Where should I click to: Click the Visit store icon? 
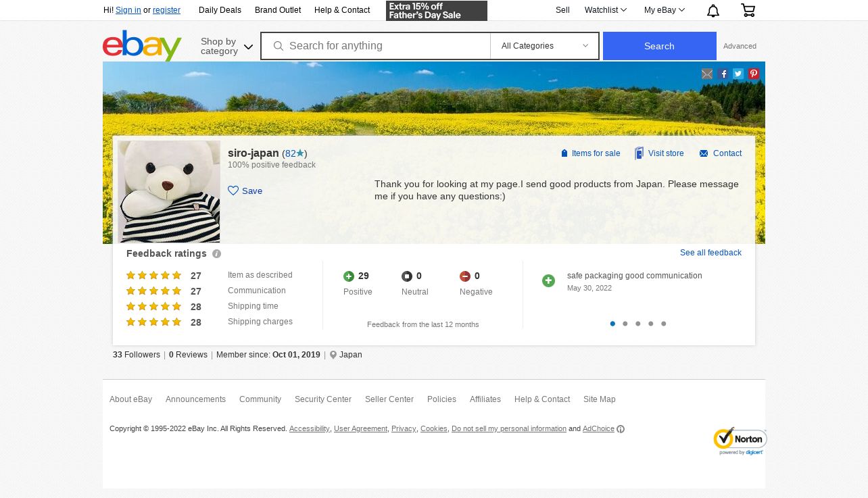tap(639, 153)
